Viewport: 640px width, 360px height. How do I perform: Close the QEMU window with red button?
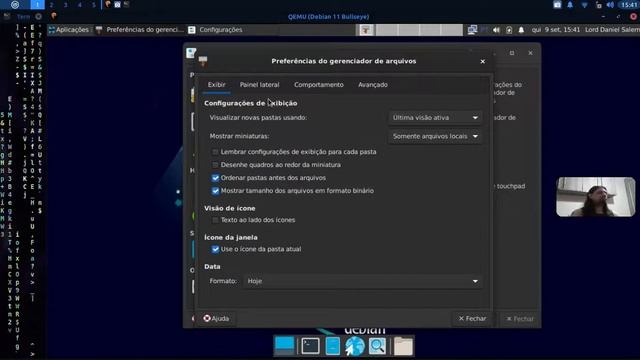pyautogui.click(x=633, y=17)
